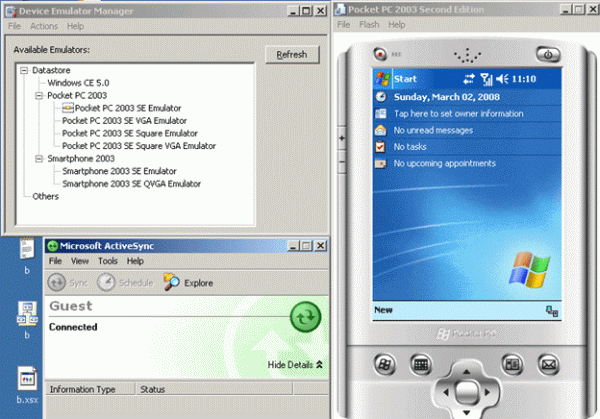
Task: Select Pocket PC 2003 SE Emulator entry
Action: tap(127, 108)
